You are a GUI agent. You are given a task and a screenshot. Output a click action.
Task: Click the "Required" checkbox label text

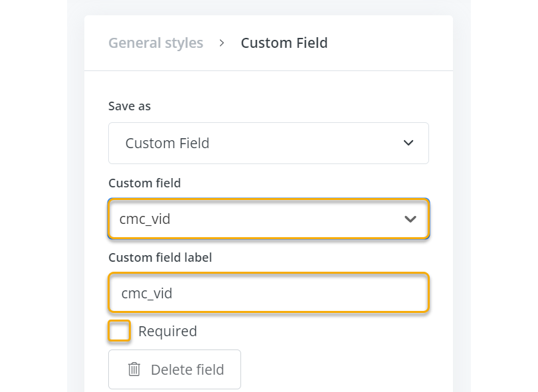167,331
